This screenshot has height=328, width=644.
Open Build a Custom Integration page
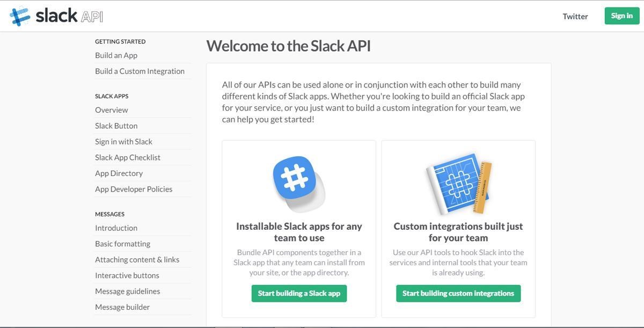point(140,71)
